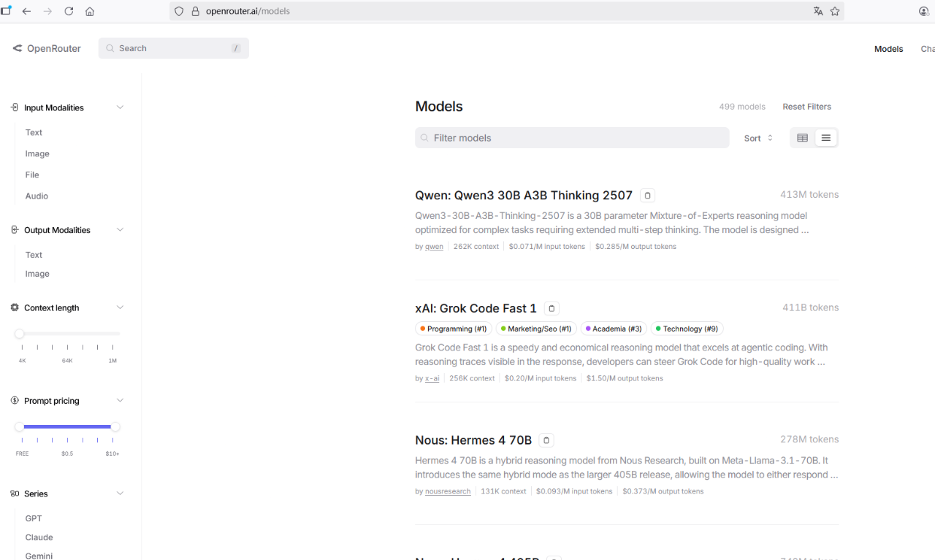
Task: Open Qwen3 30B A3B Thinking 2507 model
Action: (524, 195)
